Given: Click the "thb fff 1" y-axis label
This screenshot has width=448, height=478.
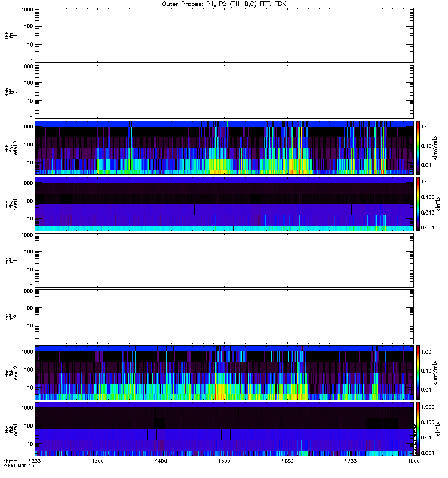Looking at the screenshot, I should 11,35.
